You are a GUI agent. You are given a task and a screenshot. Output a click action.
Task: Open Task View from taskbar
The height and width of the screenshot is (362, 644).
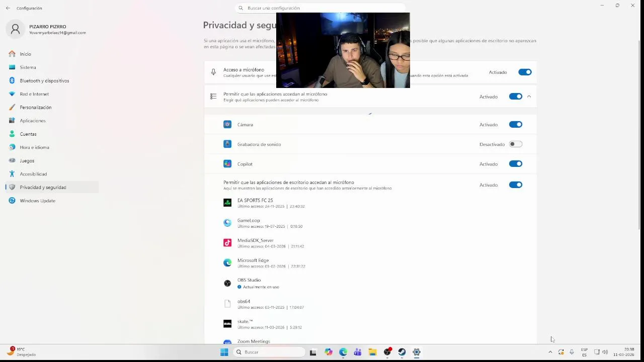[x=313, y=352]
